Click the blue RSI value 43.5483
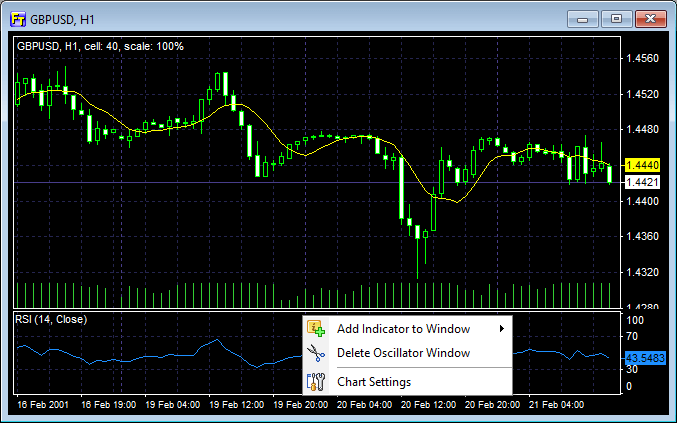The image size is (677, 423). point(645,358)
